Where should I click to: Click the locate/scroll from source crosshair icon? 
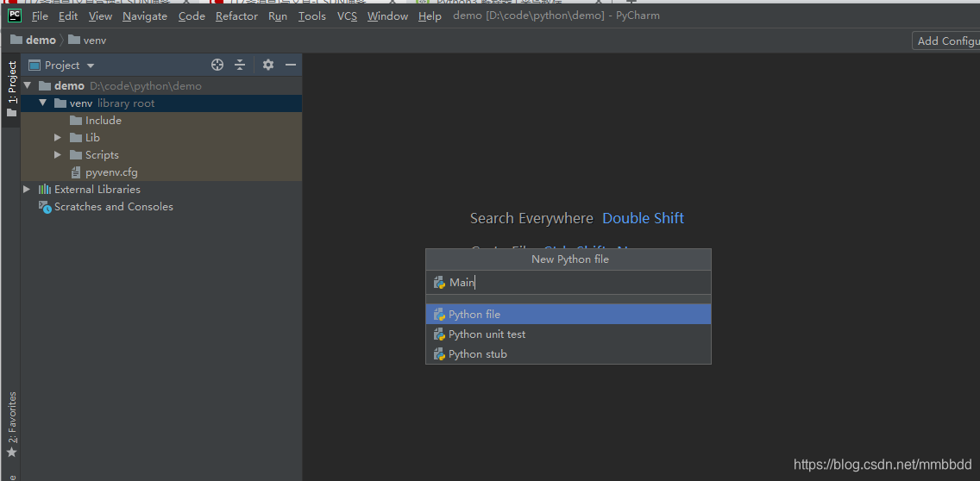pos(217,65)
